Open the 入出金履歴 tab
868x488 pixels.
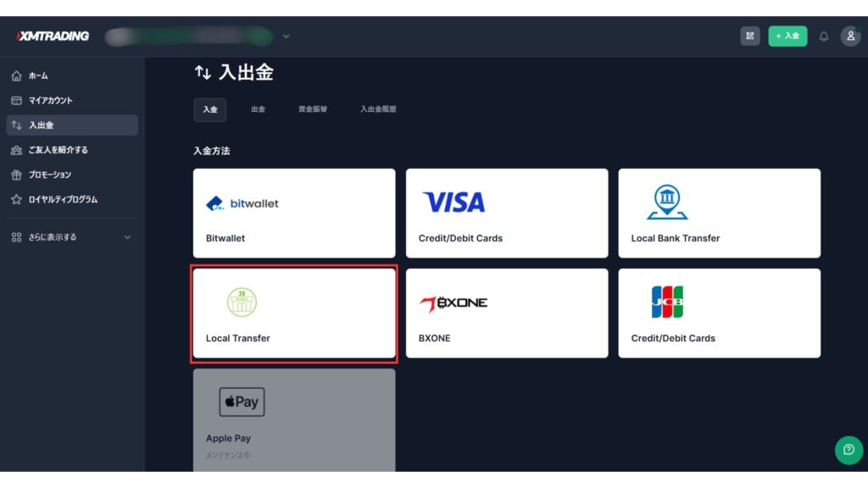point(378,109)
